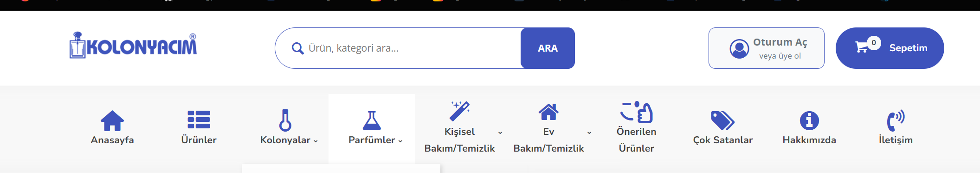Click the magnifier icon in search box
Image resolution: width=980 pixels, height=173 pixels.
297,48
